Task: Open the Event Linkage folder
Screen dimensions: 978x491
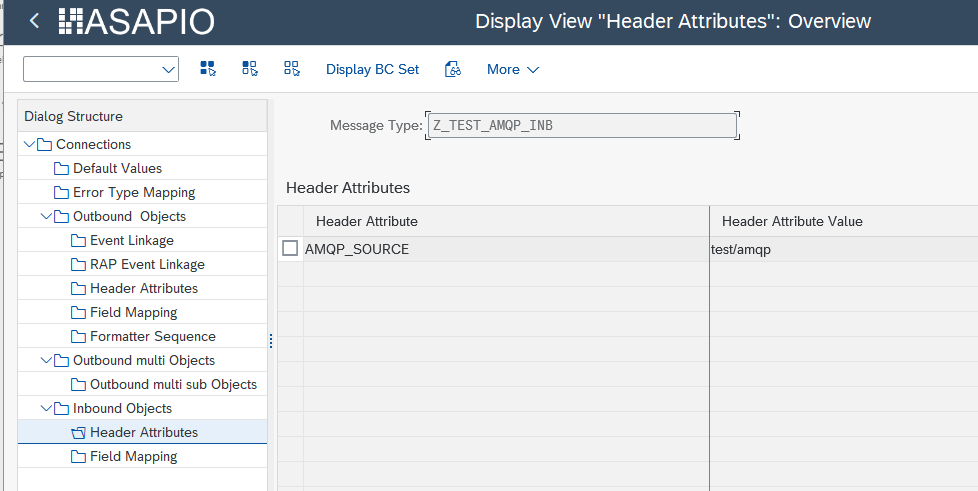Action: point(131,240)
